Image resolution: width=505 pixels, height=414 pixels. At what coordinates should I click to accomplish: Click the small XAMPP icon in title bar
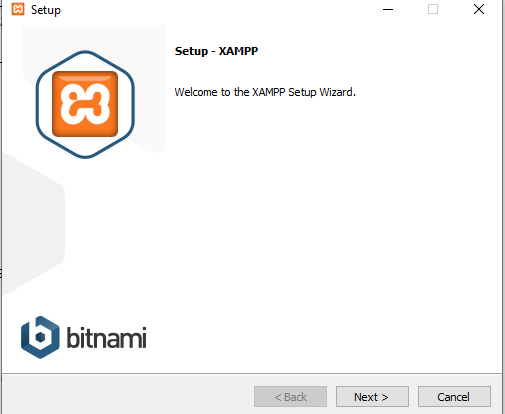click(x=18, y=9)
